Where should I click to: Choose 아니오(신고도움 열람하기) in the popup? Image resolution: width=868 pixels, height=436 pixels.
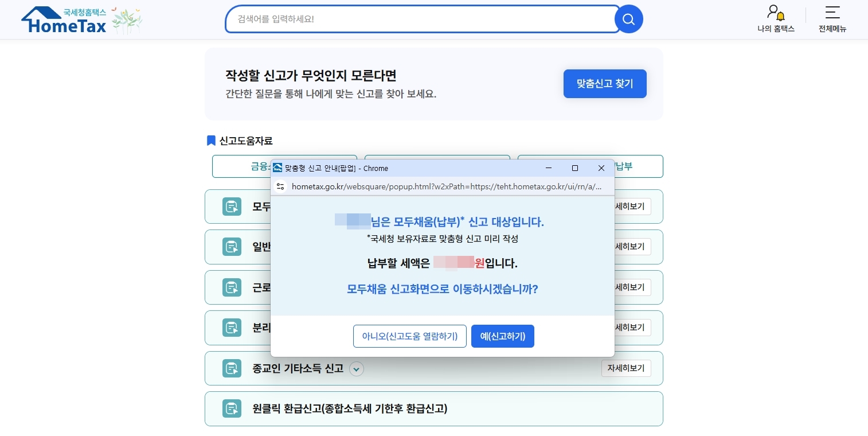point(409,336)
